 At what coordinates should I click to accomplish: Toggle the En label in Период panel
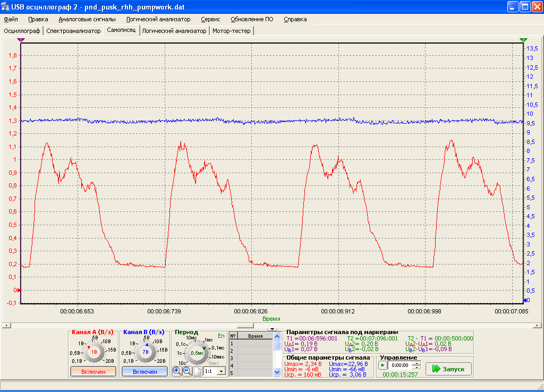[221, 336]
